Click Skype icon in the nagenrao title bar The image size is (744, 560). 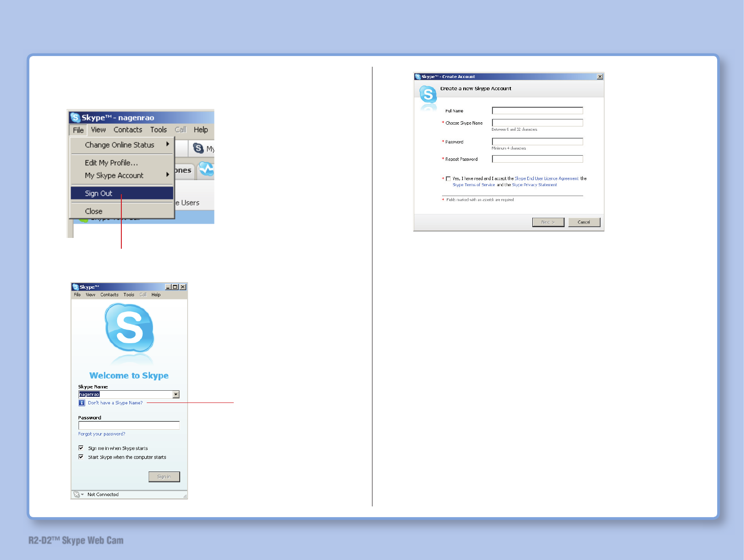click(x=75, y=117)
